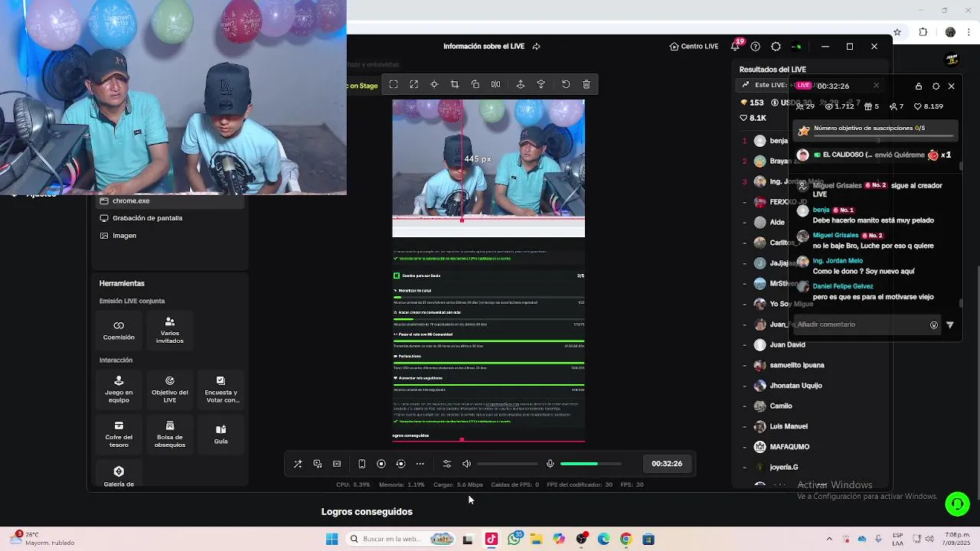Open TikTok LIVE Studio from taskbar
This screenshot has height=551, width=980.
point(492,539)
